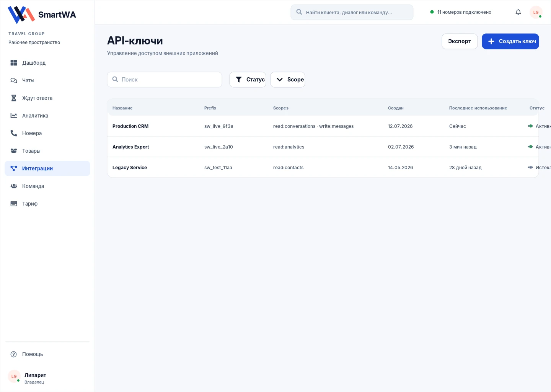Open Команда page
551x392 pixels.
47,186
